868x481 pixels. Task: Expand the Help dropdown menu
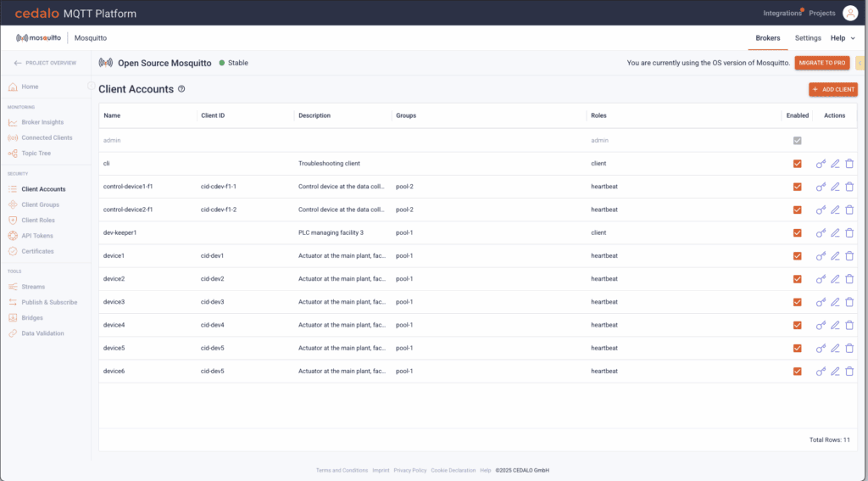(x=842, y=38)
